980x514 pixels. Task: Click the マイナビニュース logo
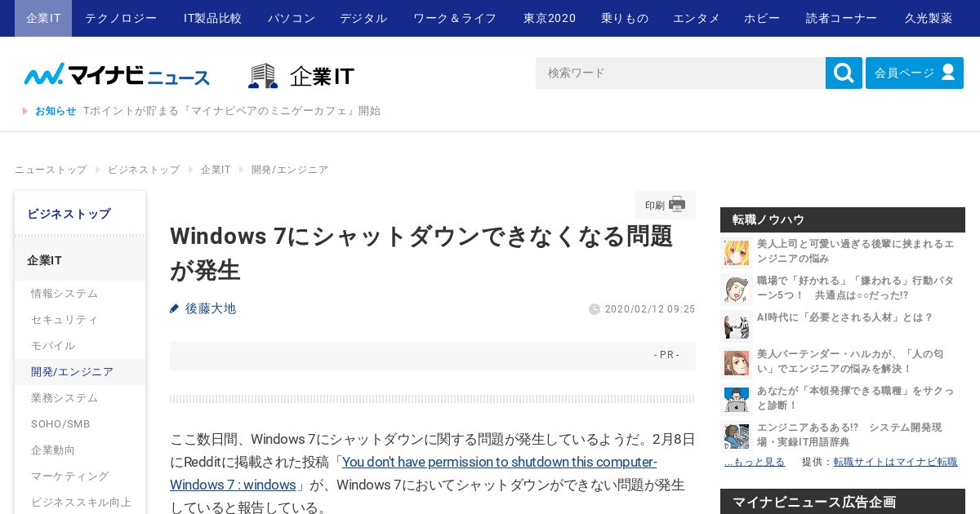[117, 75]
